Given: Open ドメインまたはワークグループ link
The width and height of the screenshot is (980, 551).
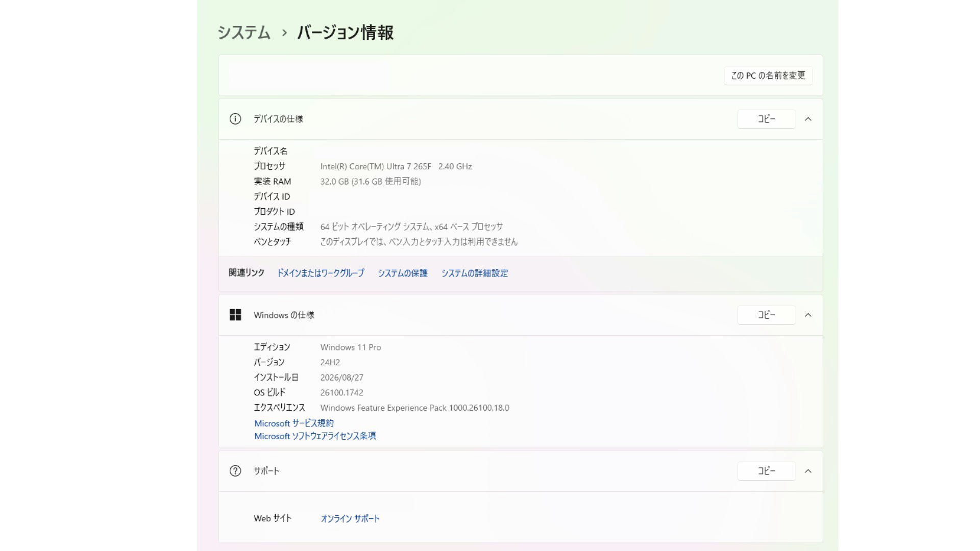Looking at the screenshot, I should 321,273.
